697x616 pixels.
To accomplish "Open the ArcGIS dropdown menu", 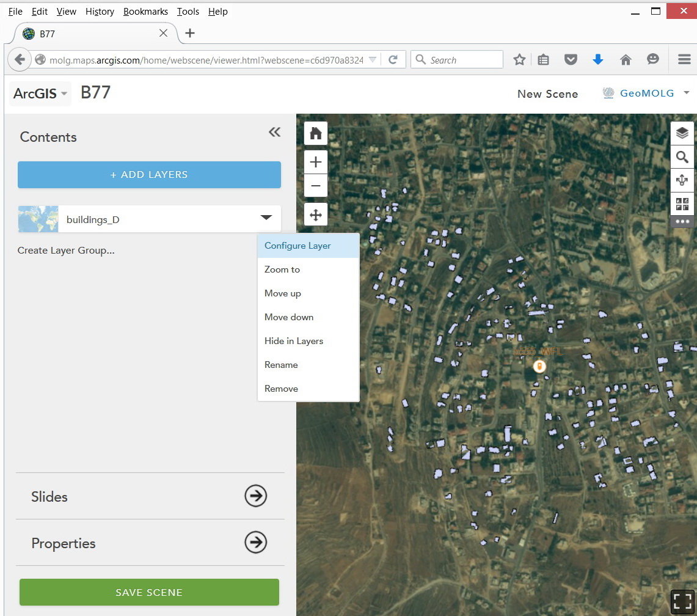I will click(x=40, y=94).
